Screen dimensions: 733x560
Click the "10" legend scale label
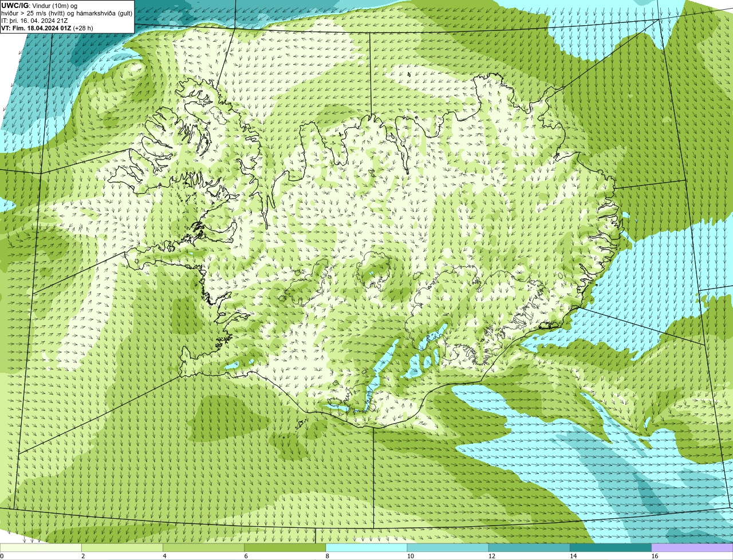411,556
